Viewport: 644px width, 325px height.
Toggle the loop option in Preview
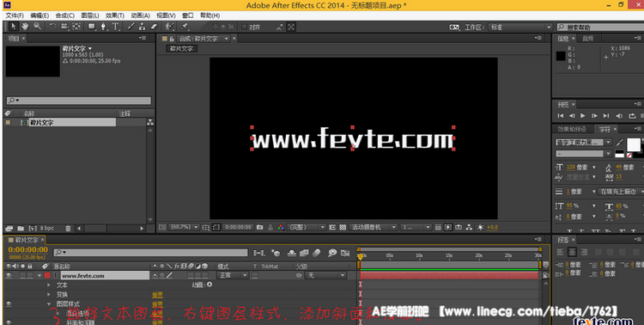tap(632, 115)
